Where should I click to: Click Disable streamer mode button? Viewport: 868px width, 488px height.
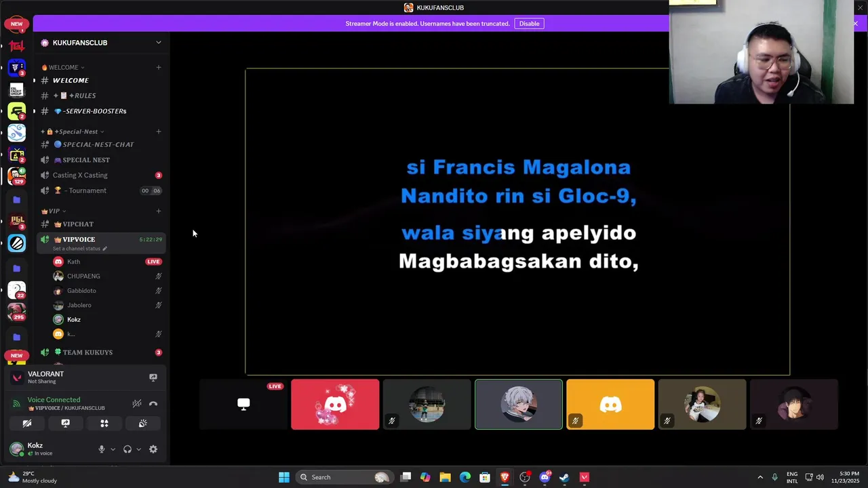[x=529, y=24]
